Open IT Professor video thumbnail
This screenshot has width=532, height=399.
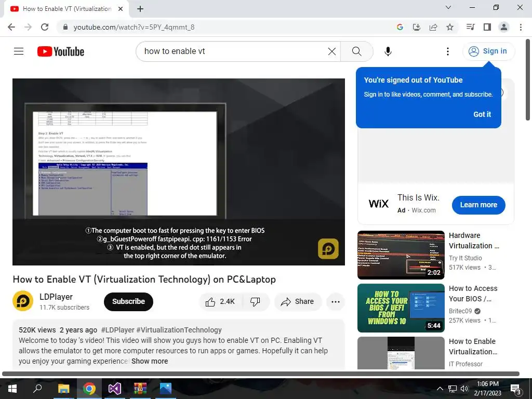click(x=401, y=353)
